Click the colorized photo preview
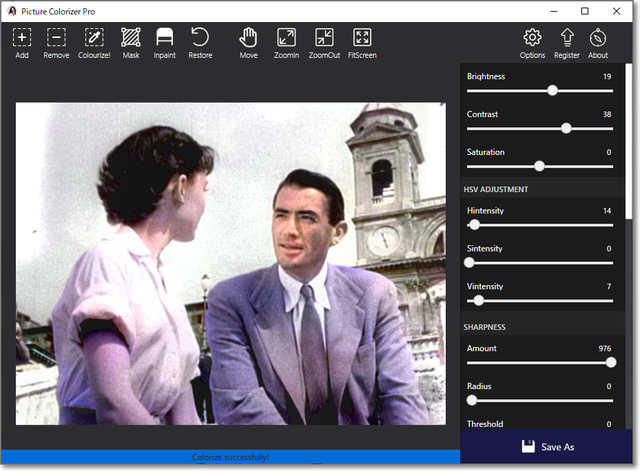 [230, 263]
